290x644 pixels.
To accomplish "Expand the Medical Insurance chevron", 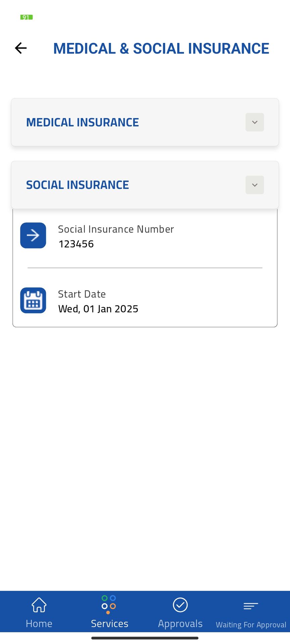I will (255, 122).
